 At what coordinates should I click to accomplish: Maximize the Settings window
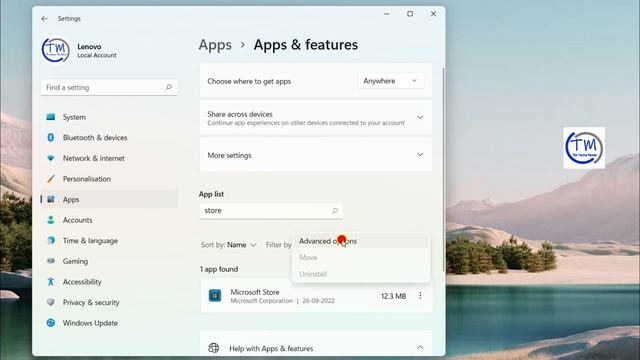point(410,14)
